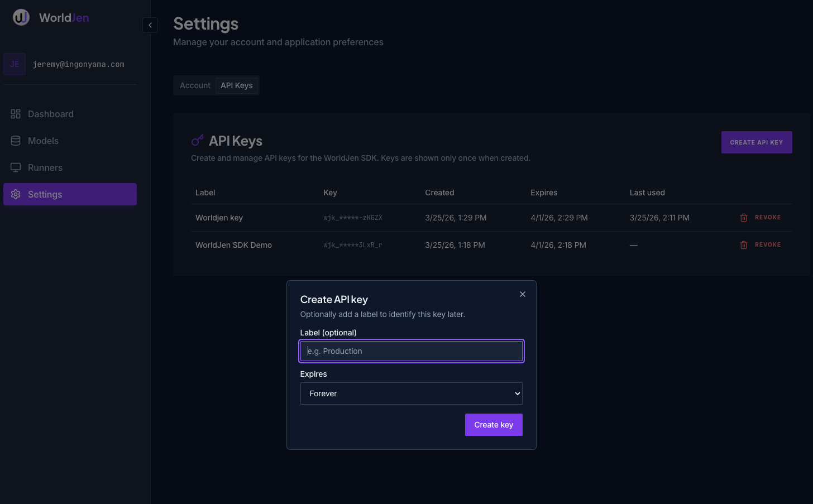
Task: Select the API Keys tab
Action: (236, 85)
